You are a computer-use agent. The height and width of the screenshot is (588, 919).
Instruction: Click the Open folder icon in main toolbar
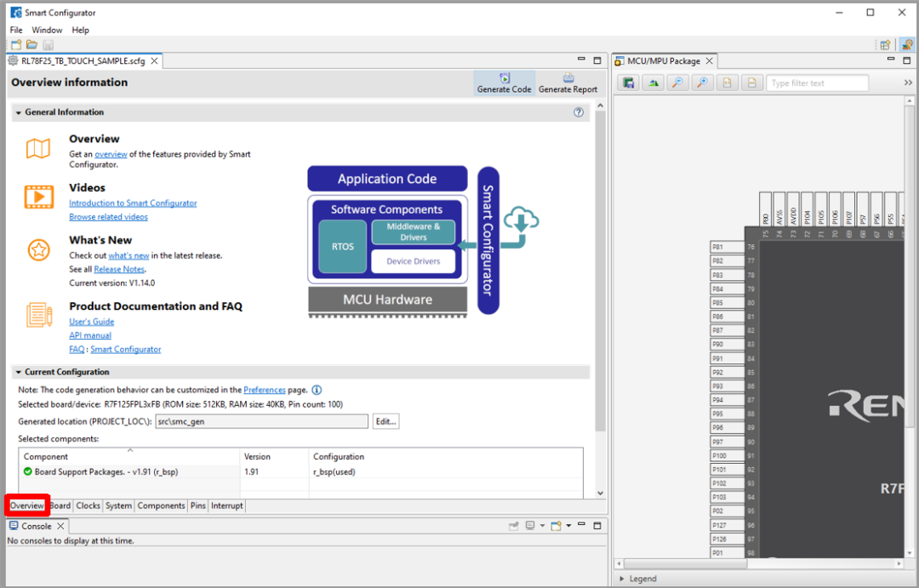pyautogui.click(x=31, y=44)
